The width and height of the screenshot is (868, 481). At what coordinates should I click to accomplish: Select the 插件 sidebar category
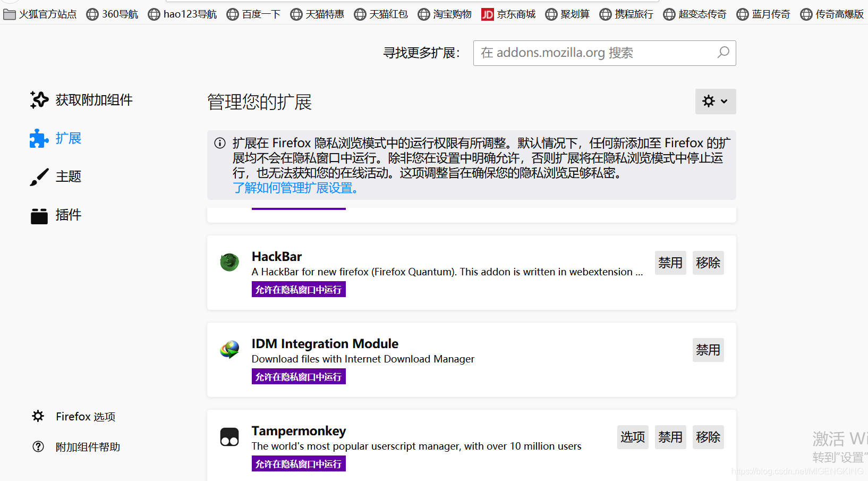(56, 215)
